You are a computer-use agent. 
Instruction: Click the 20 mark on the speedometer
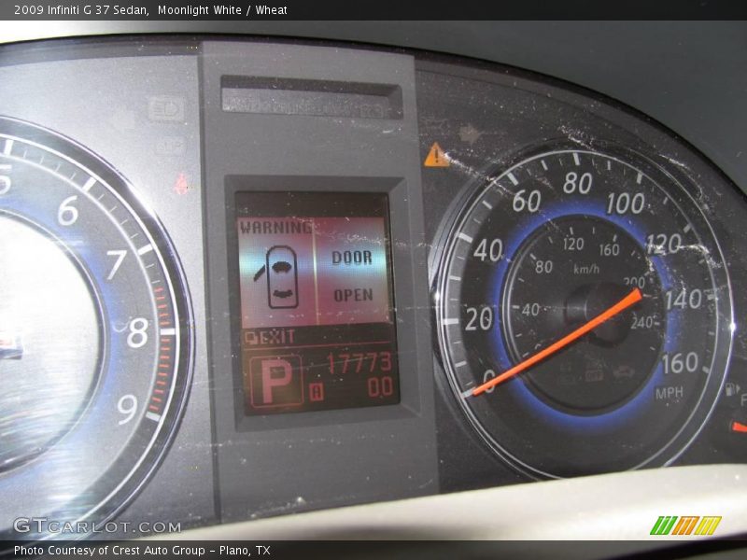[x=479, y=319]
